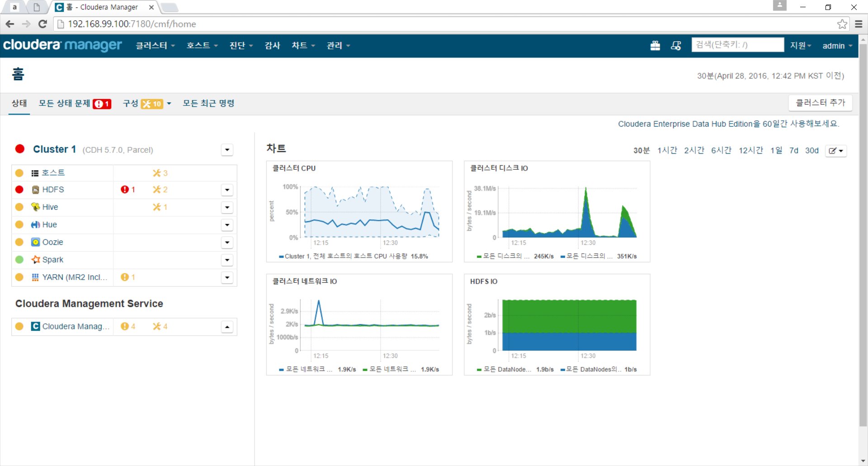
Task: Focus the 검색 search input field
Action: click(x=737, y=45)
